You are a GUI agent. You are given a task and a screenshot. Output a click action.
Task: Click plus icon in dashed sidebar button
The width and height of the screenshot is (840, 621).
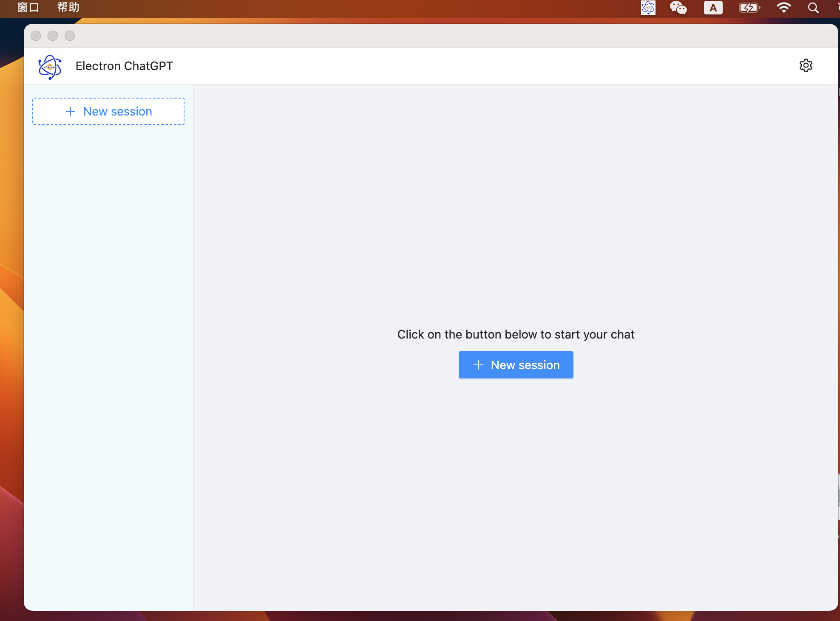click(71, 111)
